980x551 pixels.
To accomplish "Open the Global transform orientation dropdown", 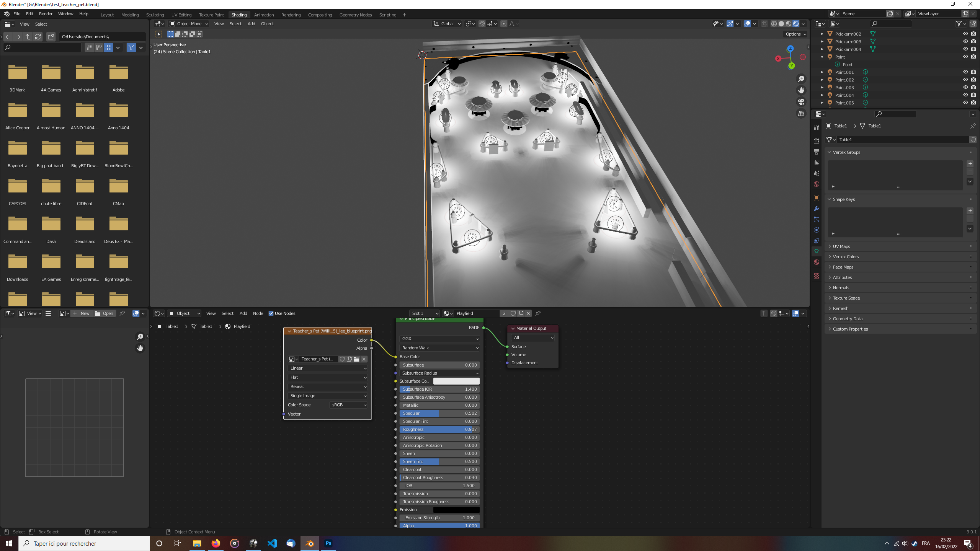I will click(x=447, y=24).
